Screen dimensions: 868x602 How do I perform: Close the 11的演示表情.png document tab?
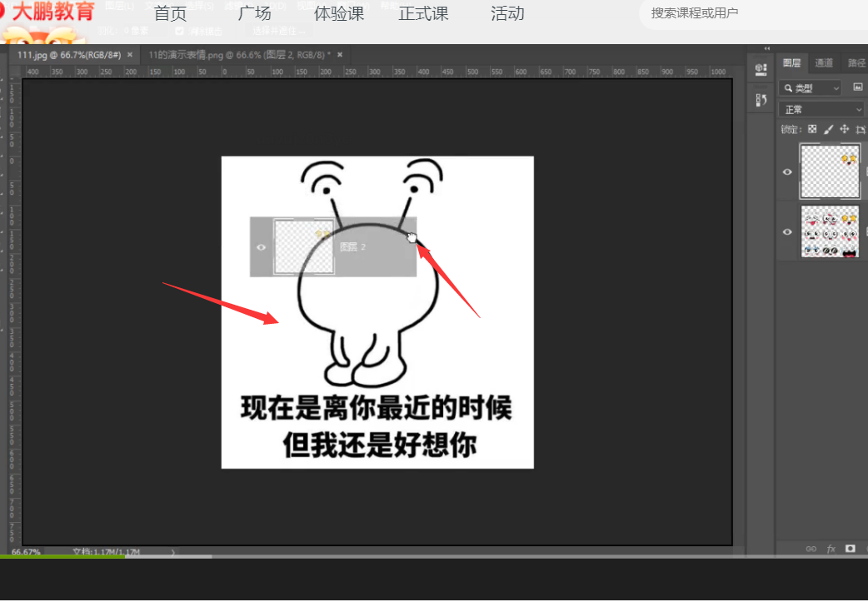pyautogui.click(x=340, y=55)
